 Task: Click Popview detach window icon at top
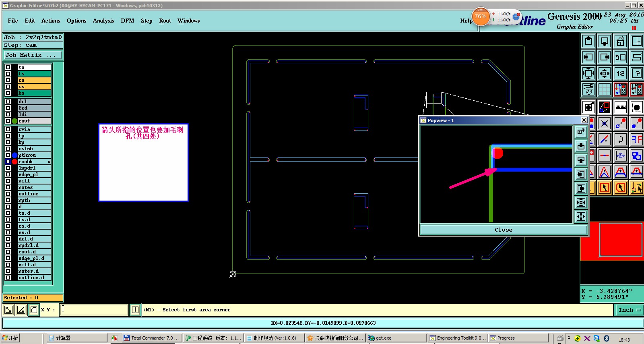point(581,132)
